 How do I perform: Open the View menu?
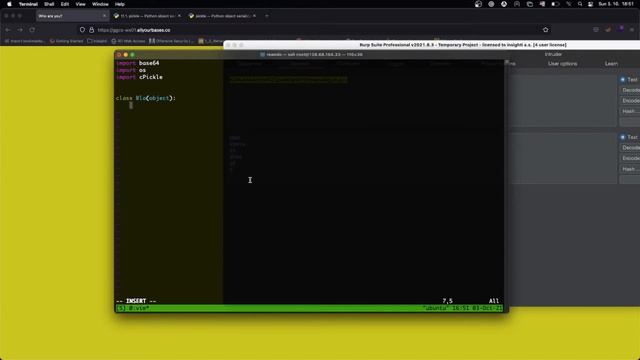click(80, 4)
